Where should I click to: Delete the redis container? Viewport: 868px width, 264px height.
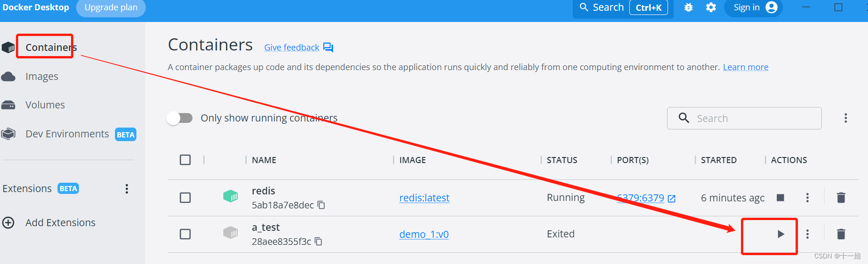(841, 198)
